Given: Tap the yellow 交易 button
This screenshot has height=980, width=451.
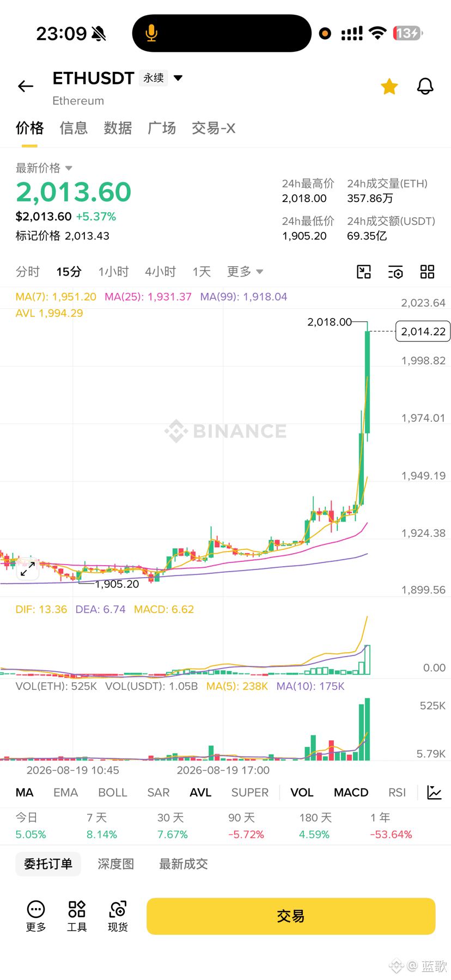Looking at the screenshot, I should point(291,916).
